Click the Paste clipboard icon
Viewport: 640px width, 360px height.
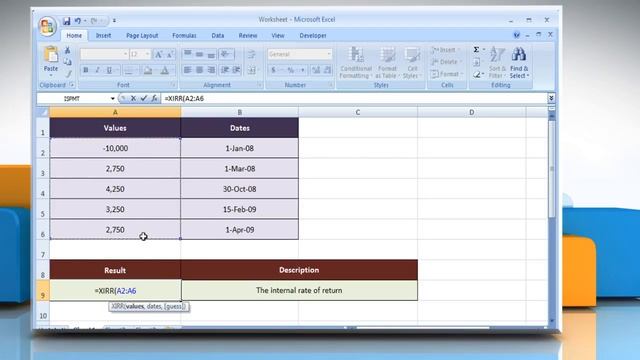[51, 55]
